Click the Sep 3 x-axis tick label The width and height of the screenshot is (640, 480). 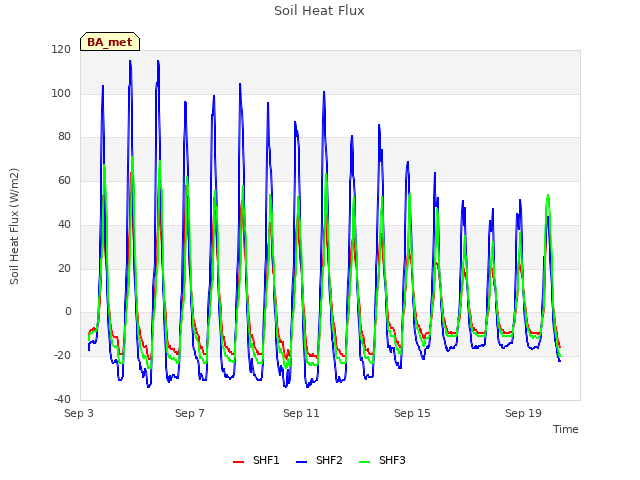(x=79, y=413)
